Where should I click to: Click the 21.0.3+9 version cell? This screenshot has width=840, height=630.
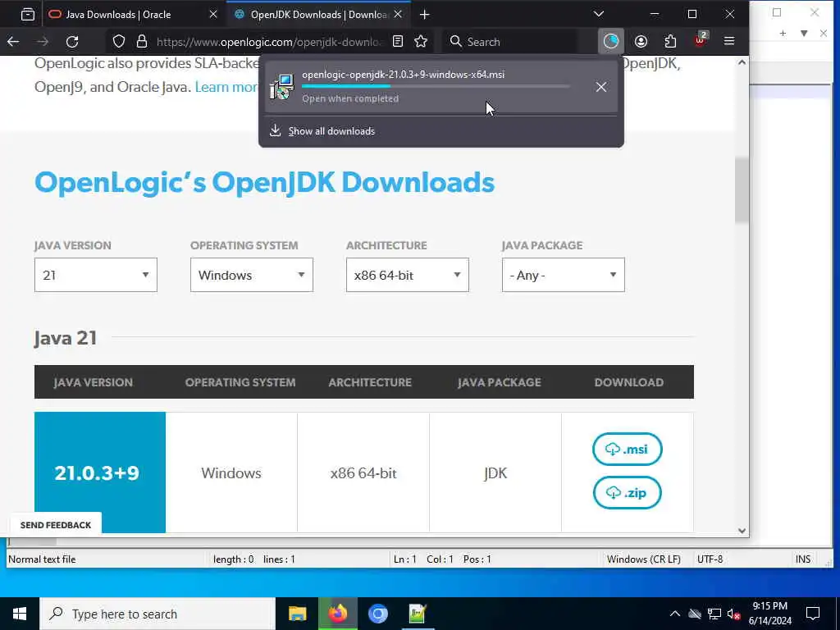click(100, 472)
